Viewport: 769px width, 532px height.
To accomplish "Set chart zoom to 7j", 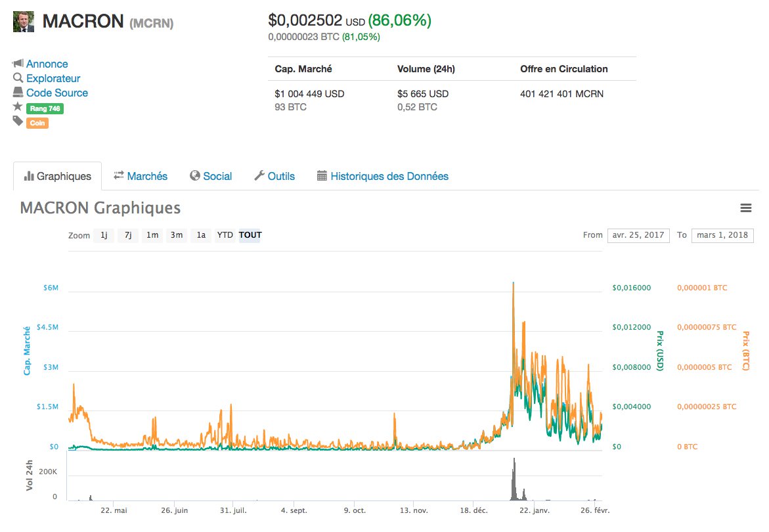I will coord(127,235).
